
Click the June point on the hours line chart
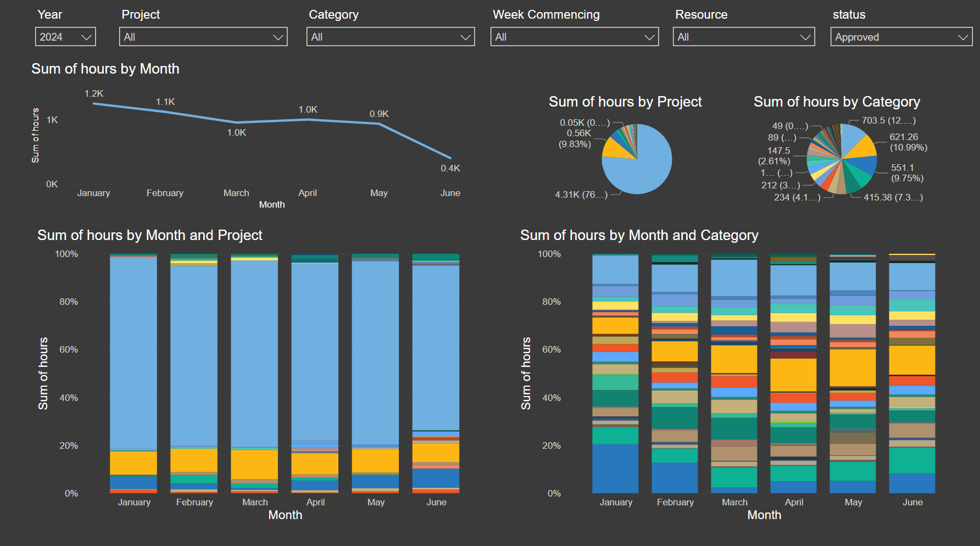tap(450, 158)
